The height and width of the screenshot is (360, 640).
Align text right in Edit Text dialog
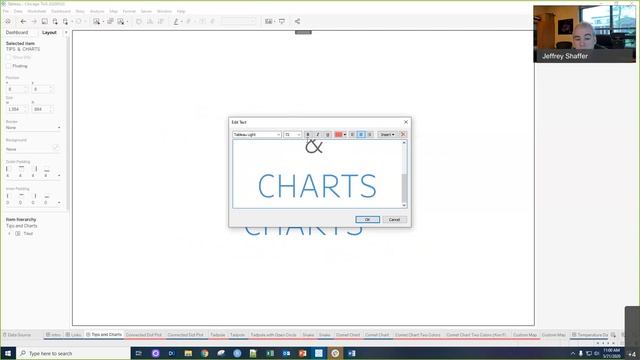[370, 134]
